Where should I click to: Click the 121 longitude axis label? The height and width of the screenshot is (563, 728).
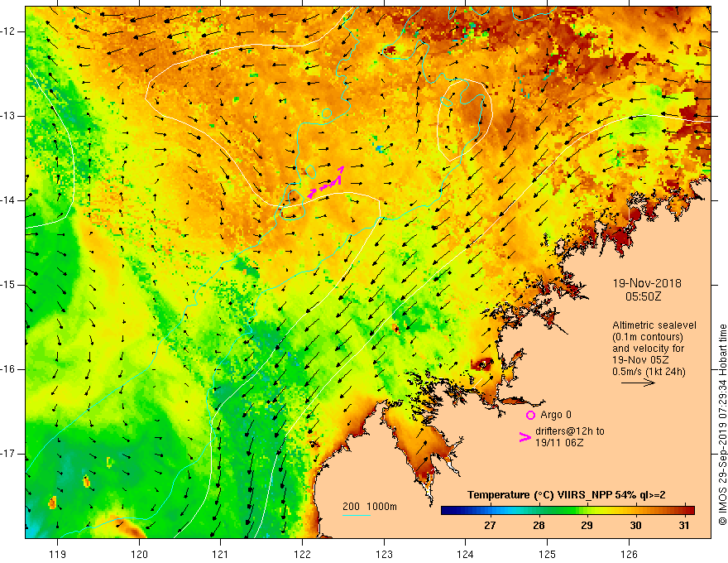point(221,554)
